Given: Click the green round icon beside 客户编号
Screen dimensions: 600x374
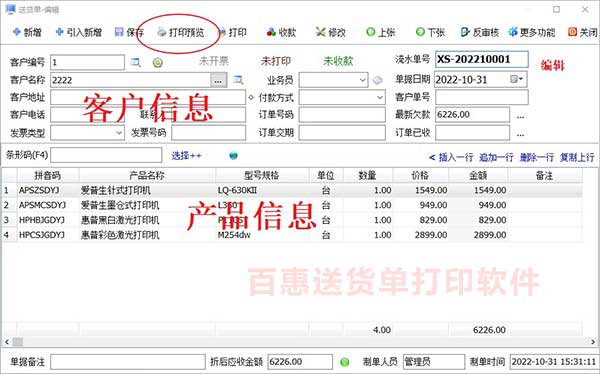Looking at the screenshot, I should [158, 62].
